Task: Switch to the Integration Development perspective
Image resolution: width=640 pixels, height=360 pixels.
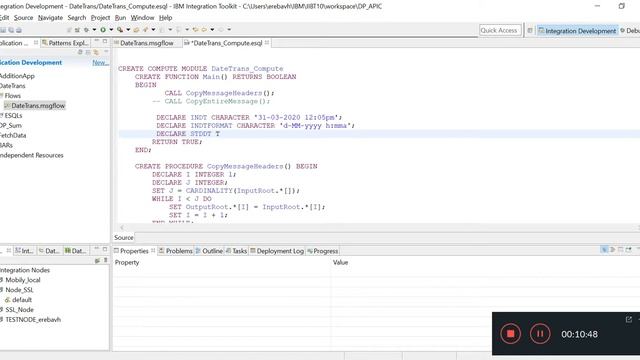Action: click(577, 31)
